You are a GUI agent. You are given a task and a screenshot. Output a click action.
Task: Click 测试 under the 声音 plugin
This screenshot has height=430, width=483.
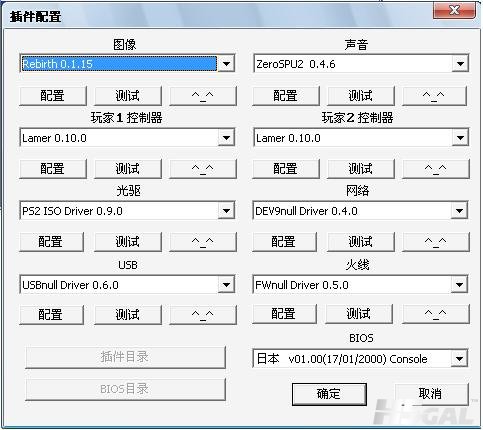[361, 96]
